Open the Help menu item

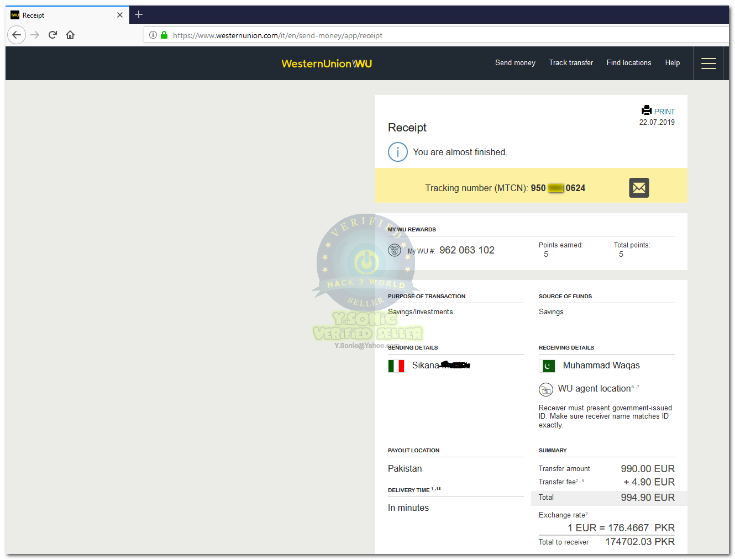[x=673, y=62]
